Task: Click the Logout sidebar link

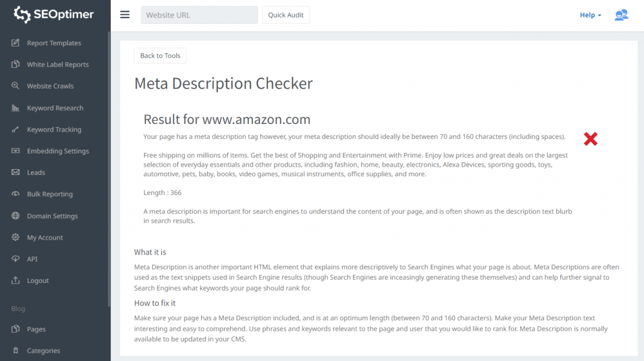Action: point(38,280)
